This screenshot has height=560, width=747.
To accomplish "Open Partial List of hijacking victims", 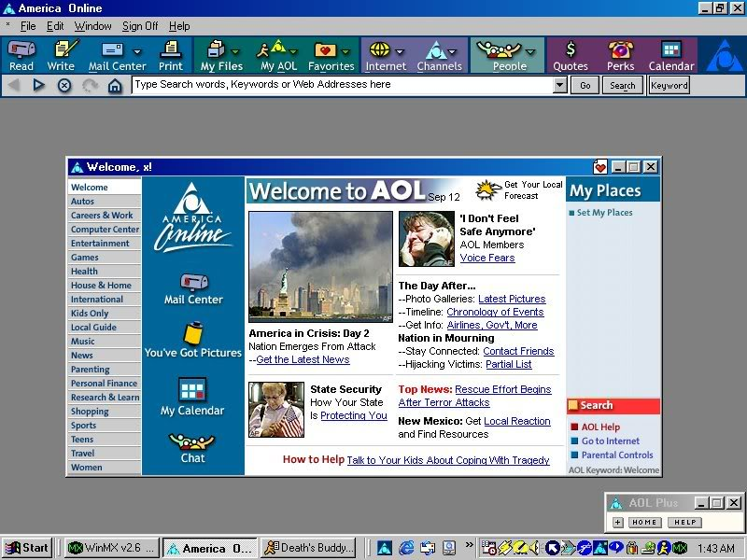I will click(x=509, y=364).
